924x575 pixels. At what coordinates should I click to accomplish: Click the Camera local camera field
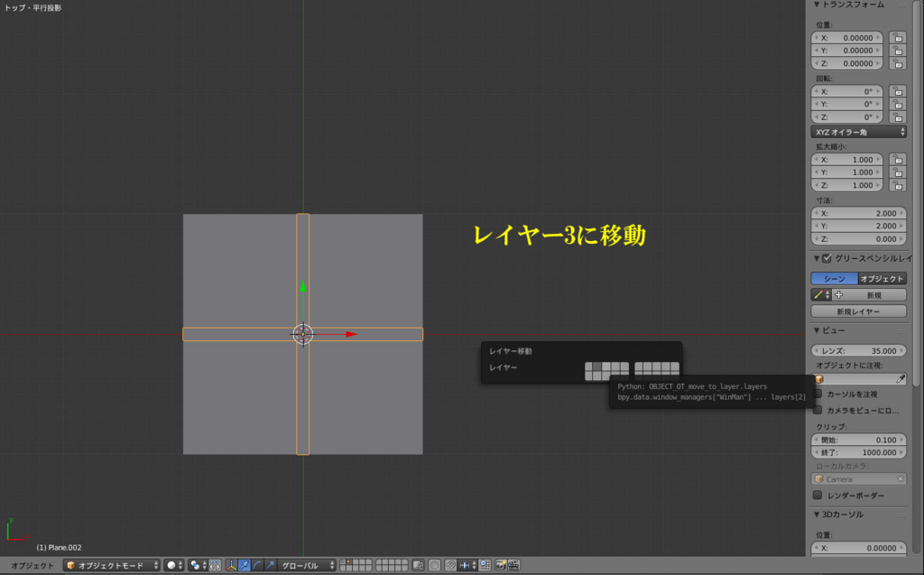coord(859,479)
